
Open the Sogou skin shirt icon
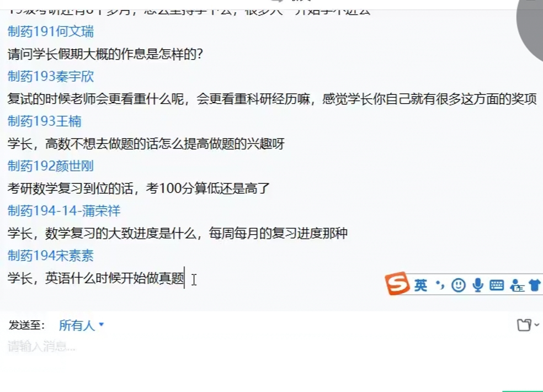(535, 285)
